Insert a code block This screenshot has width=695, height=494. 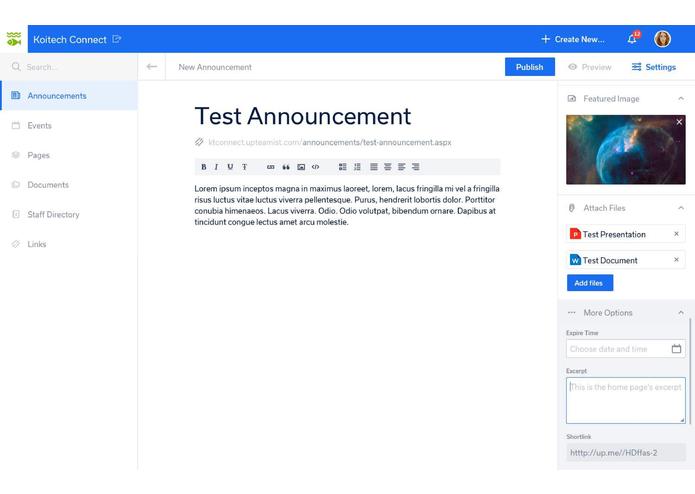tap(315, 167)
